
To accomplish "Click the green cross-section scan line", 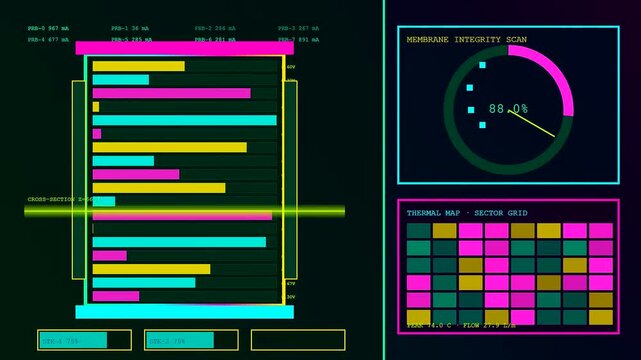I will (184, 211).
